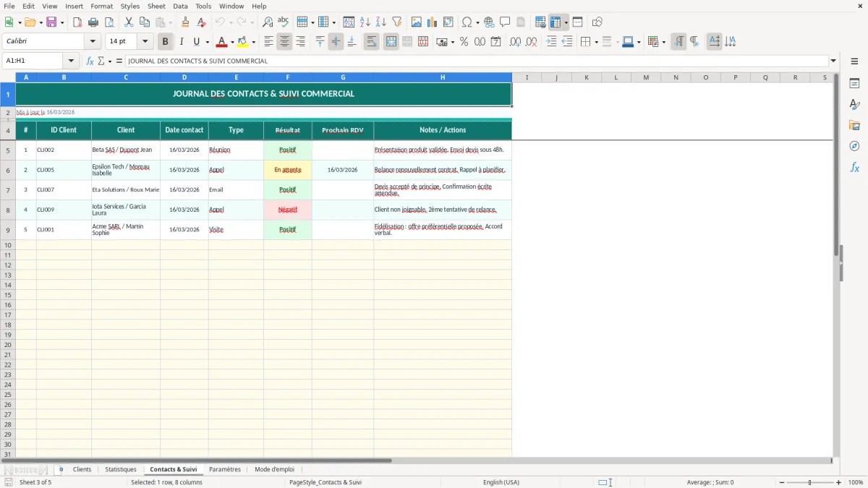Add a decimal place
868x488 pixels.
pyautogui.click(x=516, y=42)
